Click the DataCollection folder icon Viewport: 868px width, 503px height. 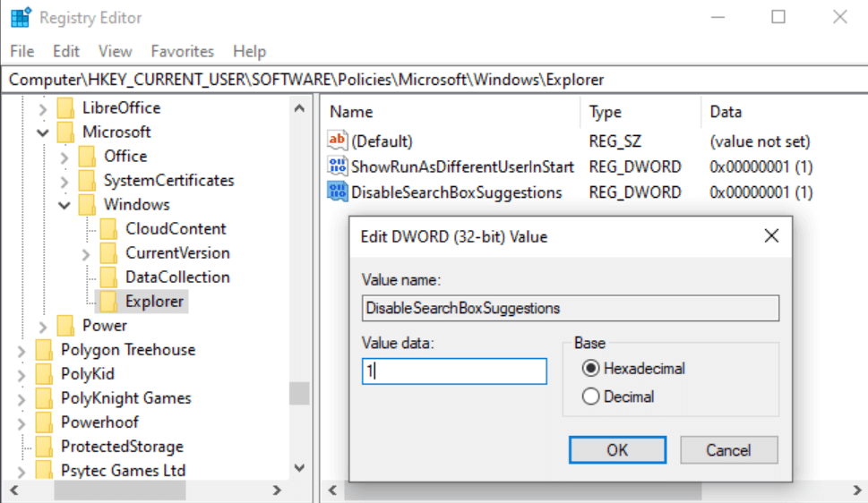point(108,277)
